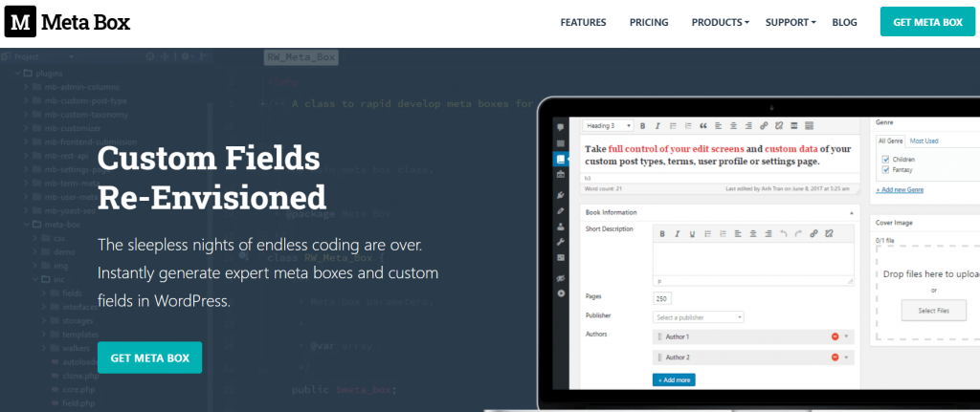980x412 pixels.
Task: Click drag handle of Author 1 row
Action: coord(659,337)
